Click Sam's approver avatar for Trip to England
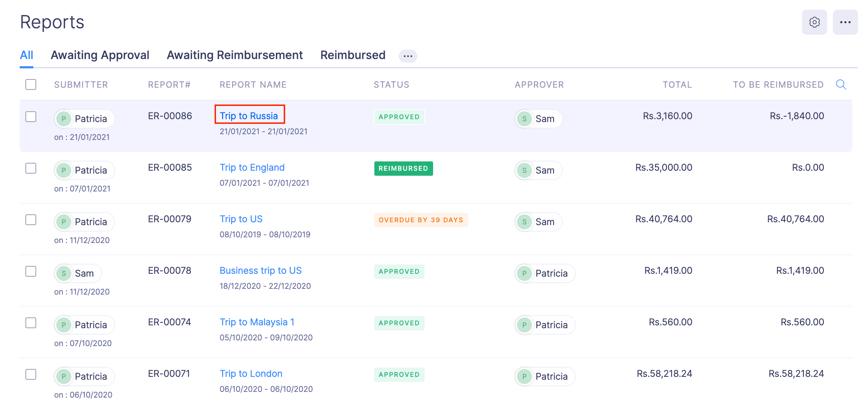This screenshot has height=408, width=868. point(524,170)
